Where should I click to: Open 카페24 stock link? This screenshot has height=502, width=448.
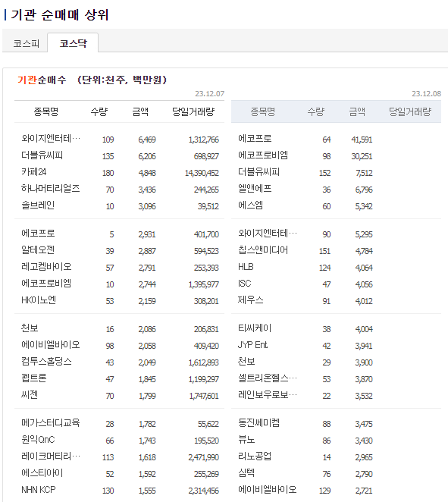click(33, 172)
